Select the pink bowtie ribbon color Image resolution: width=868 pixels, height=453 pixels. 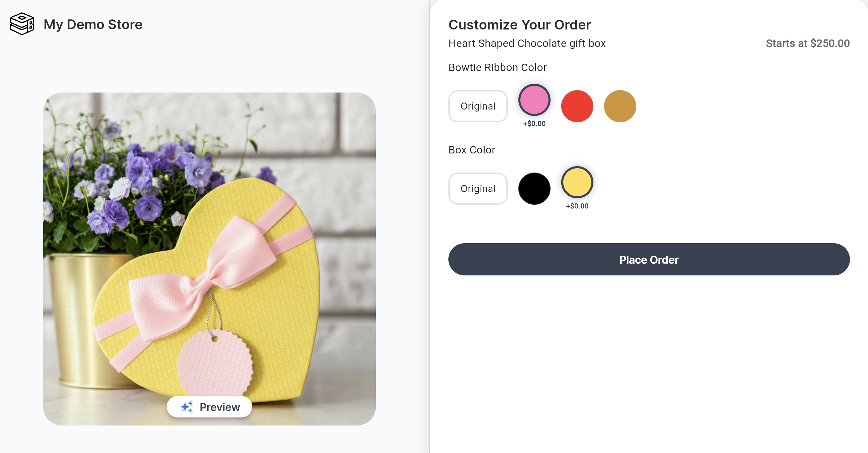click(534, 100)
